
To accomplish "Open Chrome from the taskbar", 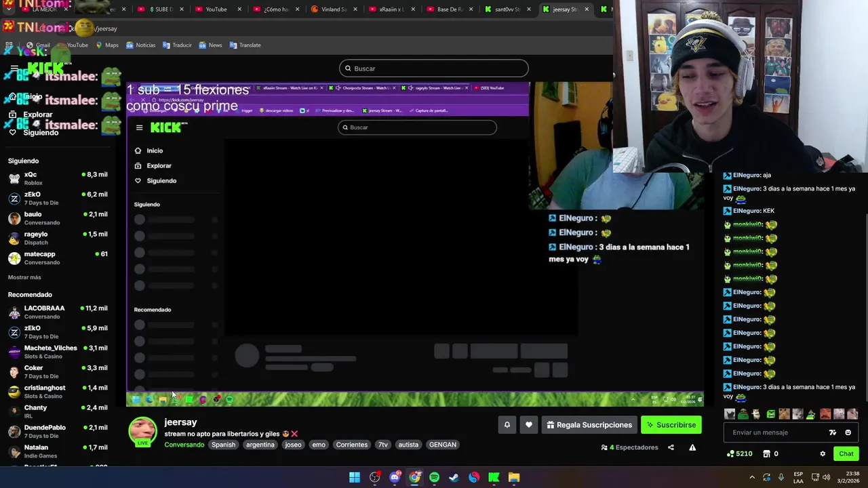I will click(414, 478).
